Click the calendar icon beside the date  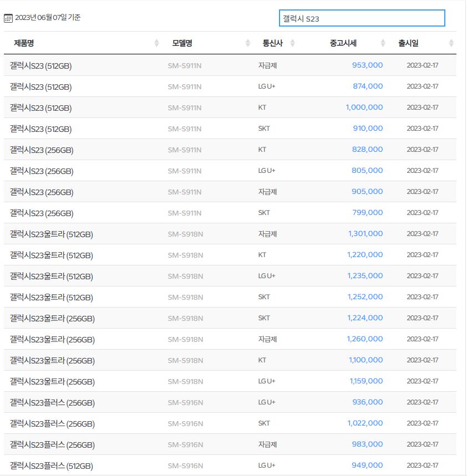(x=8, y=18)
